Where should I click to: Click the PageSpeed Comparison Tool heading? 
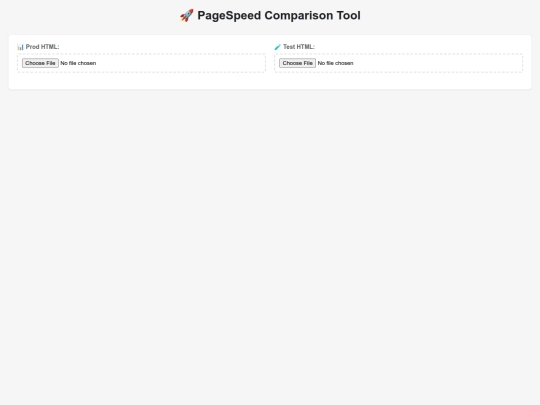tap(270, 15)
